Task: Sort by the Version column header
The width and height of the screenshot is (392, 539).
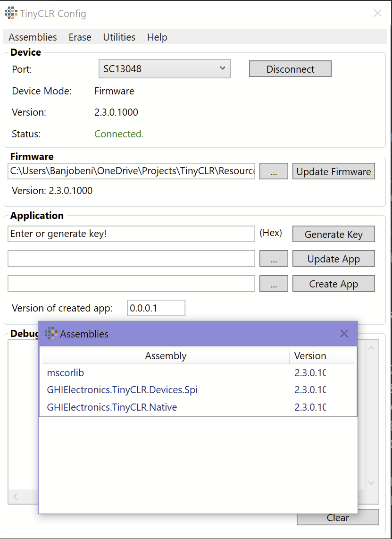Action: click(x=310, y=355)
